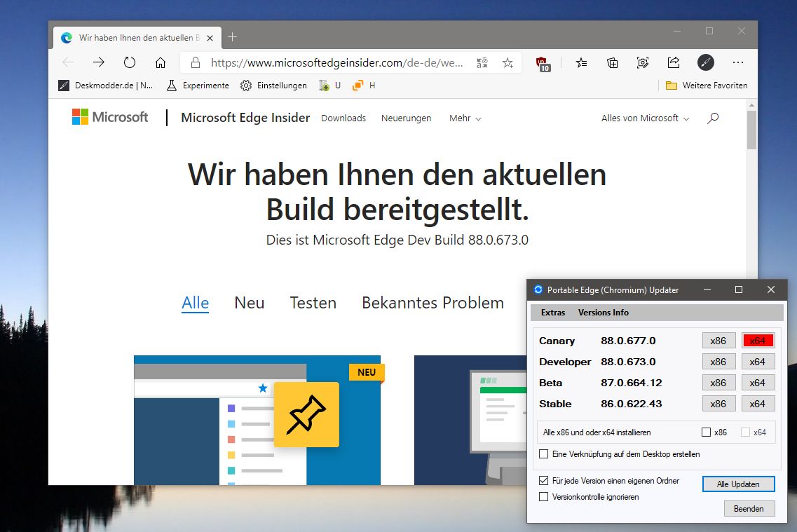
Task: Click the page vertical scrollbar thumb
Action: (751, 130)
